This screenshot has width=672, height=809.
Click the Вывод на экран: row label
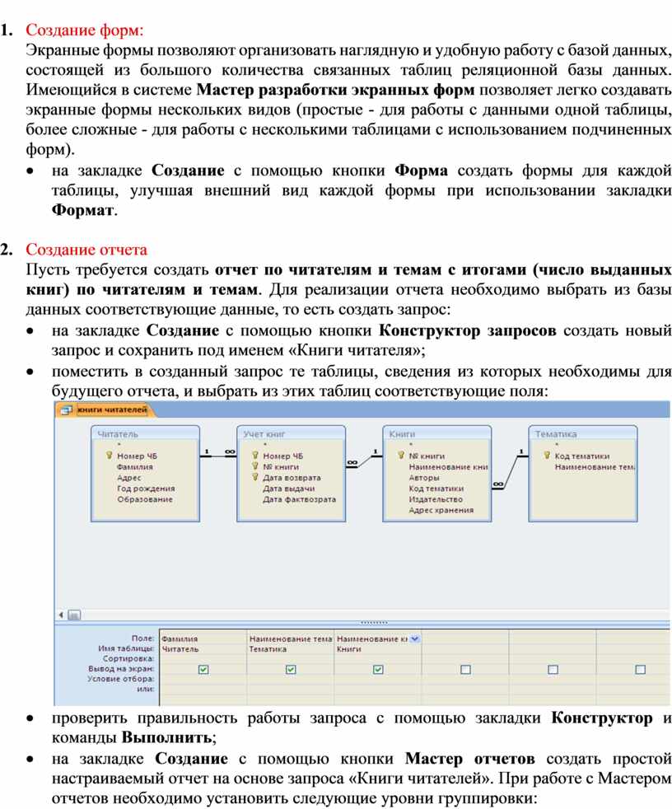[121, 669]
